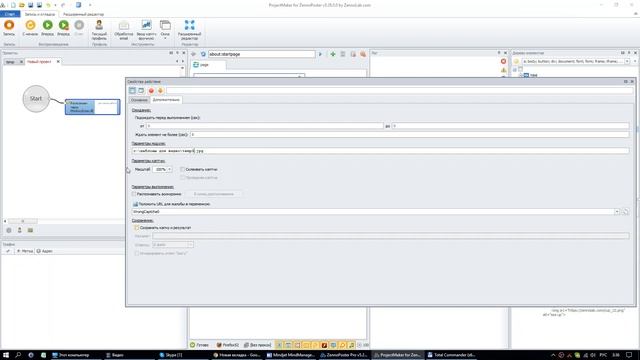
Task: Toggle the recognize-again checkbox
Action: pos(134,194)
